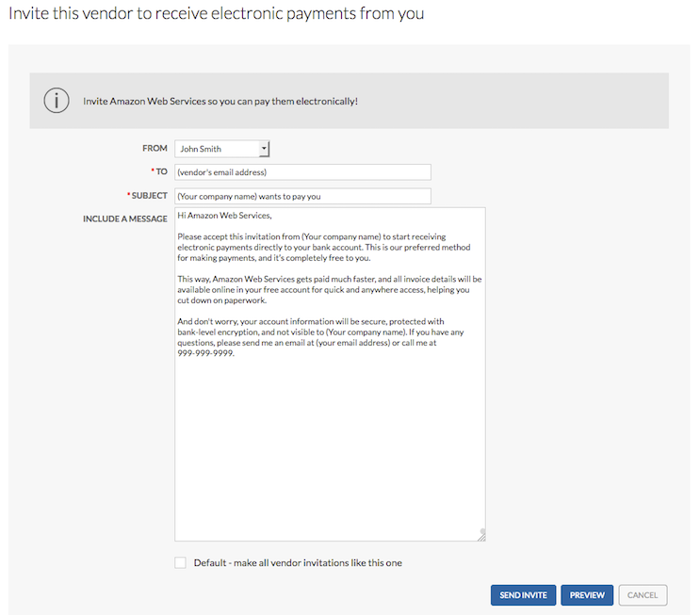Click the 999-999-9999 phone number text

(205, 353)
